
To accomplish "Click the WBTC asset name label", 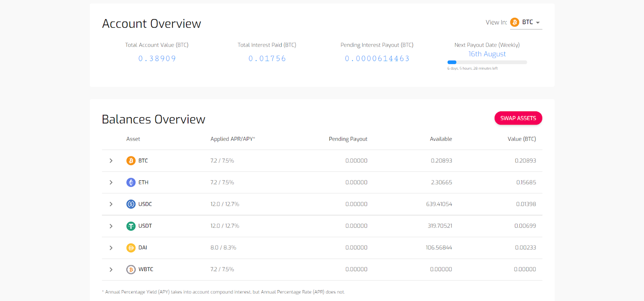I will (146, 269).
